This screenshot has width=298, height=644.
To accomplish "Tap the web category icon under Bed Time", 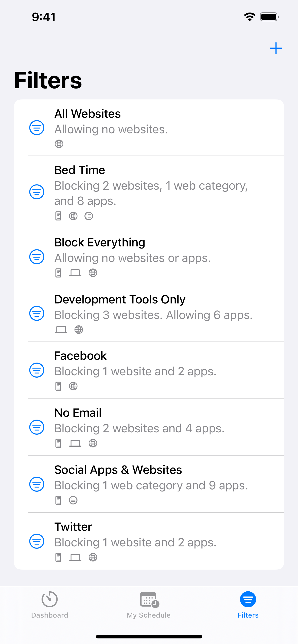I will point(89,216).
